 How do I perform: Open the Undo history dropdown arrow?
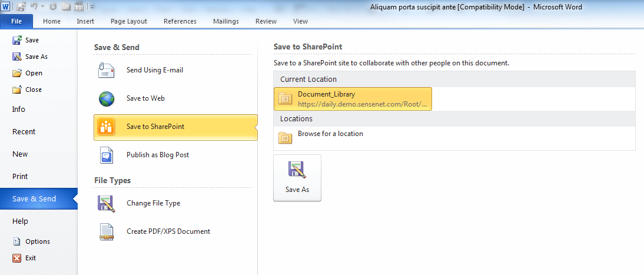click(x=43, y=7)
